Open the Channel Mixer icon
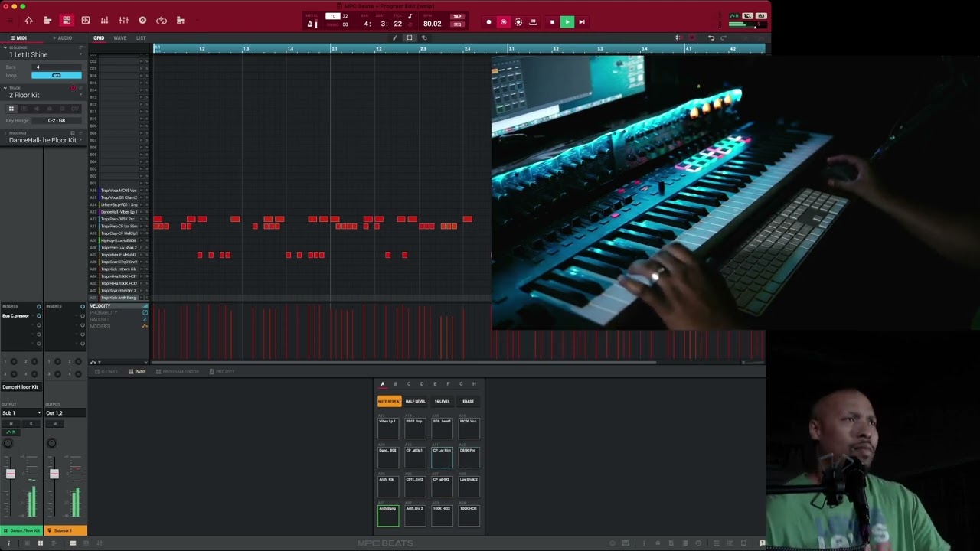The width and height of the screenshot is (980, 551). 123,21
